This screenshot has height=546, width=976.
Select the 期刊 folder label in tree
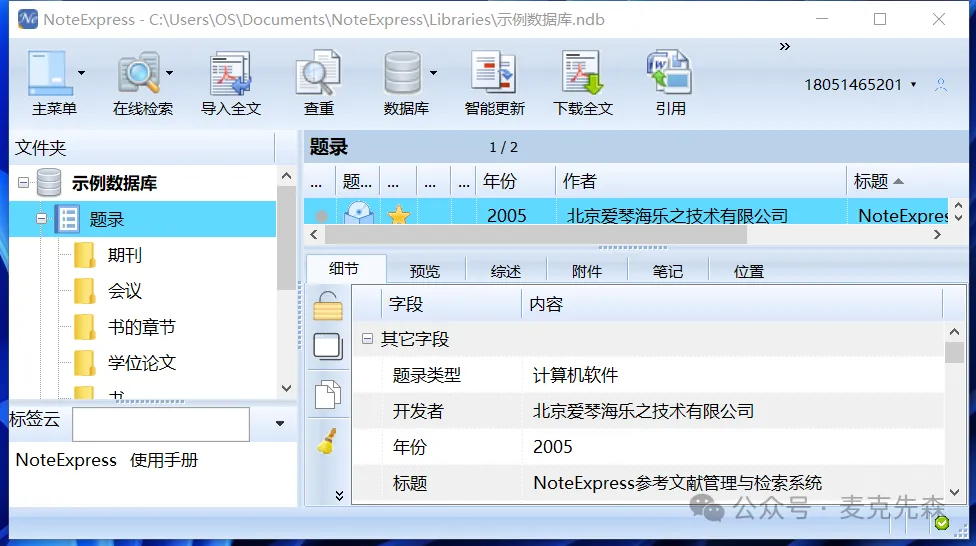pos(124,255)
